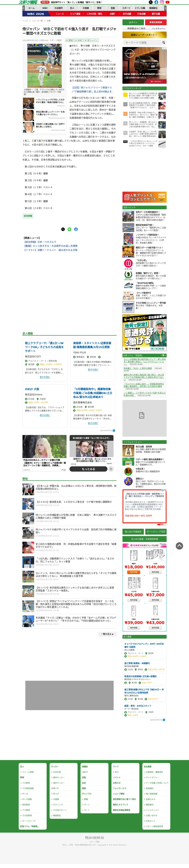
Task: Open the X icon in the site header
Action: pyautogui.click(x=151, y=2)
